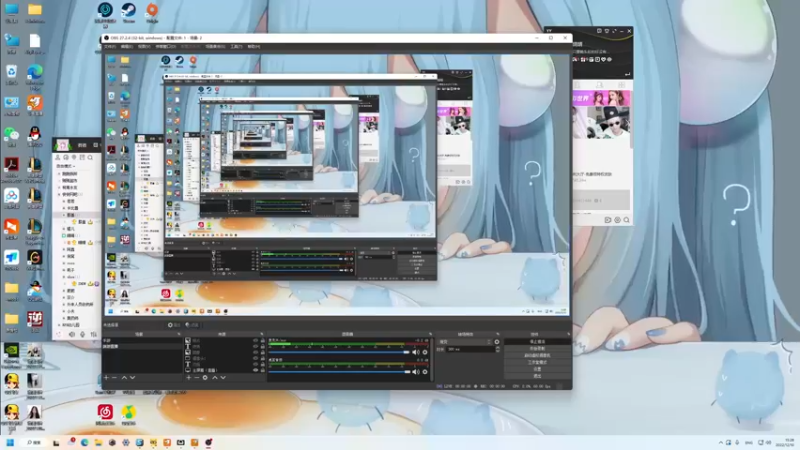This screenshot has width=800, height=450.
Task: Open the scene transition type dropdown
Action: 465,342
